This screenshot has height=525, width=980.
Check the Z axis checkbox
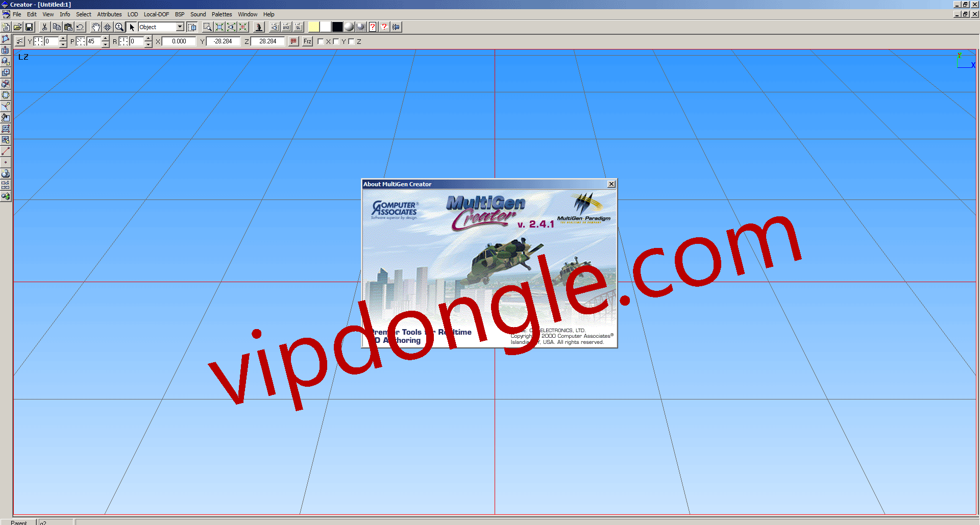[351, 41]
